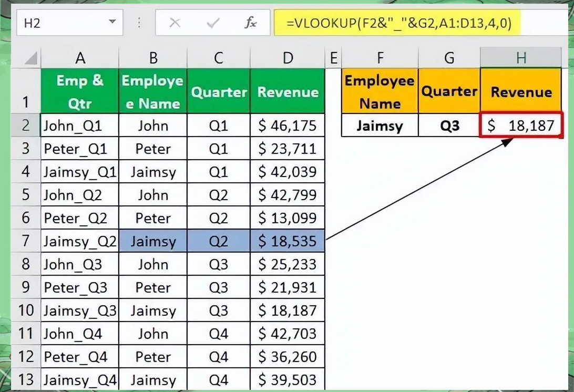The width and height of the screenshot is (574, 392).
Task: Click the green Quarter header in column C
Action: pyautogui.click(x=219, y=90)
